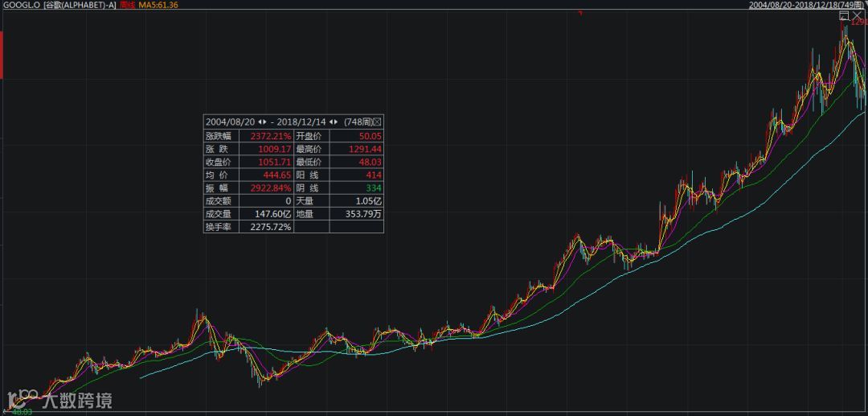Move start date 2004/08/20 earlier with left arrow
The image size is (868, 416).
[x=260, y=122]
